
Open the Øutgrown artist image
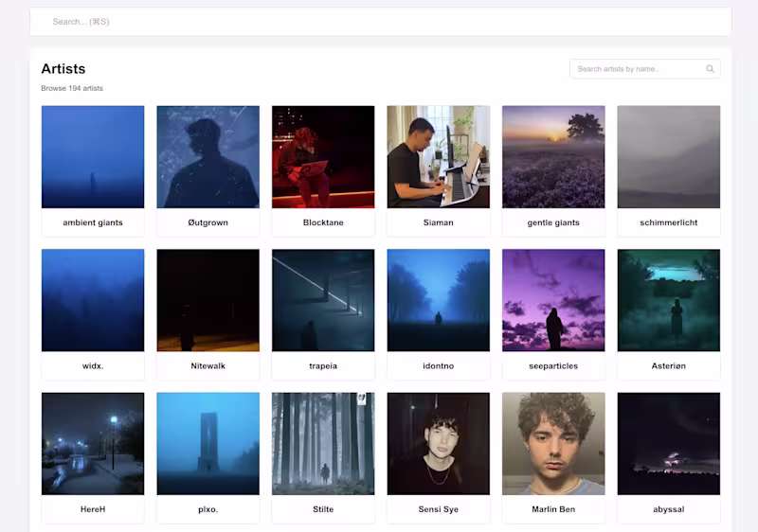pyautogui.click(x=208, y=157)
